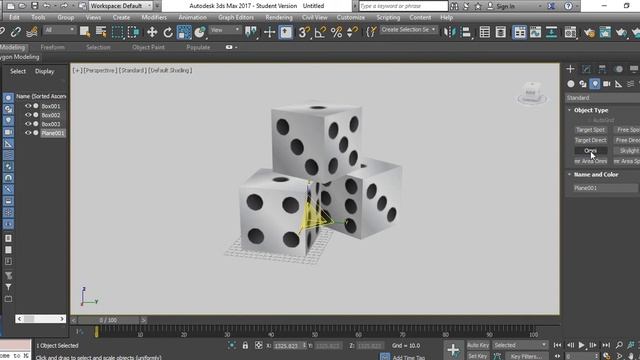Toggle the Layer Explorer icon
Viewport: 640px width, 360px height.
[501, 32]
